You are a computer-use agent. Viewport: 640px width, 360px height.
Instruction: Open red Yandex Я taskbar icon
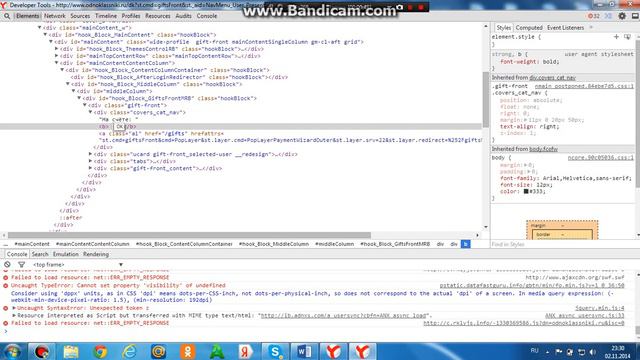click(x=246, y=351)
